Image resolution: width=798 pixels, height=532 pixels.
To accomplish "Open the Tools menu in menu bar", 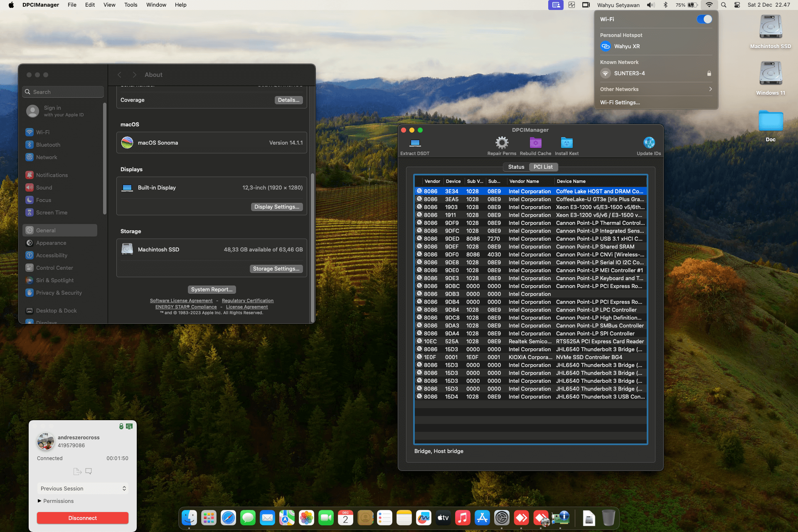I will (131, 5).
